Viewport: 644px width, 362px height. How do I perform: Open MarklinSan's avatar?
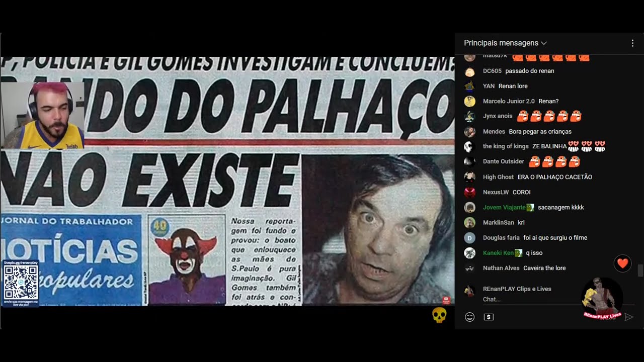pos(469,222)
